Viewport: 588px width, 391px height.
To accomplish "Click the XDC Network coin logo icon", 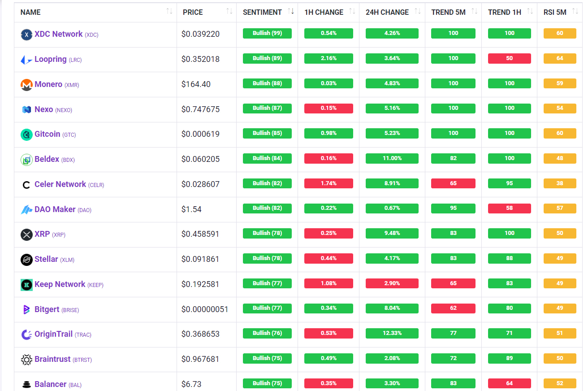I will 26,35.
